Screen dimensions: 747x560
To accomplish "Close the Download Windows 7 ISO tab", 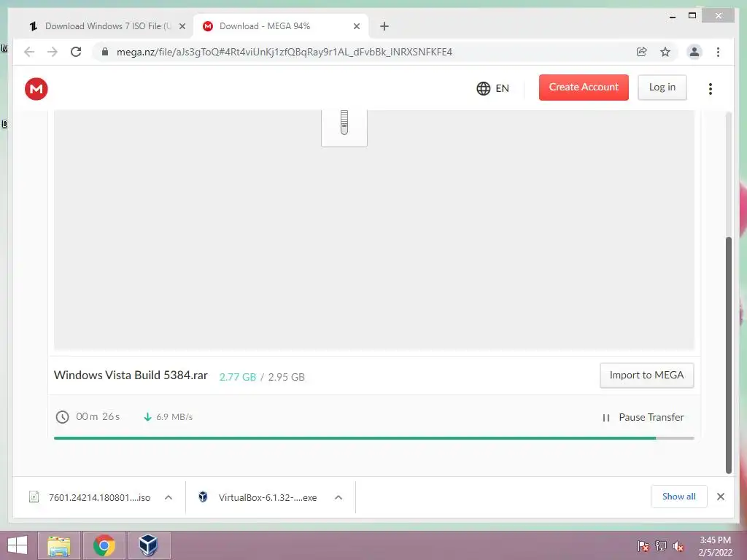I will [x=182, y=26].
